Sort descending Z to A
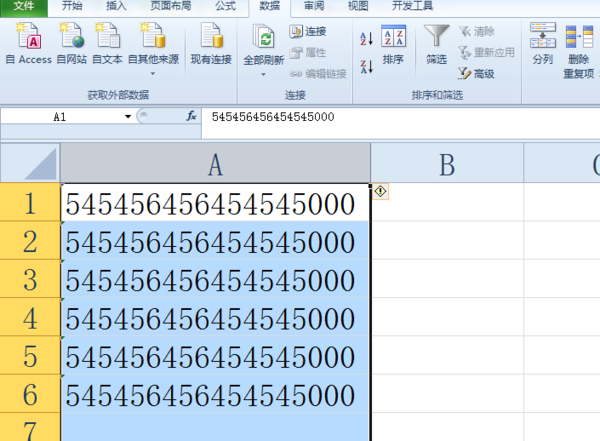Viewport: 600px width, 441px height. (366, 67)
